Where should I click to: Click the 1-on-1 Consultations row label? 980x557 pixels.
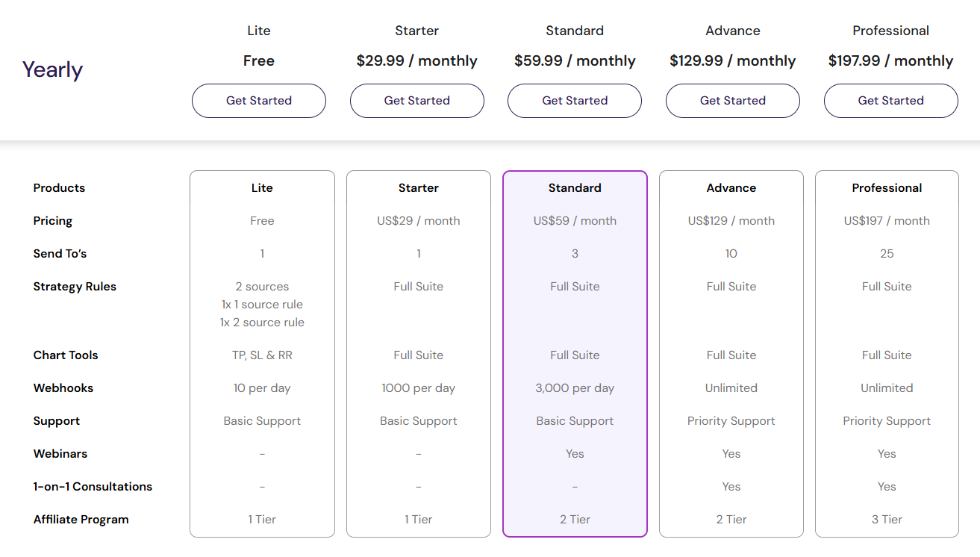pyautogui.click(x=93, y=487)
